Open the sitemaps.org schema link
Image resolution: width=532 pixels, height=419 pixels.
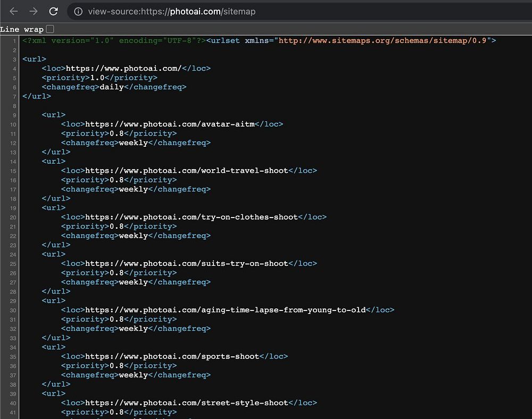(x=383, y=41)
